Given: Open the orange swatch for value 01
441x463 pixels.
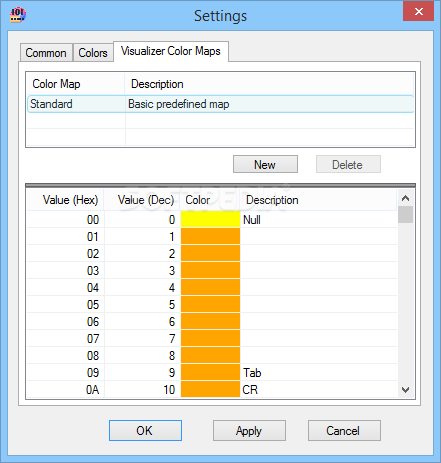Looking at the screenshot, I should click(210, 236).
